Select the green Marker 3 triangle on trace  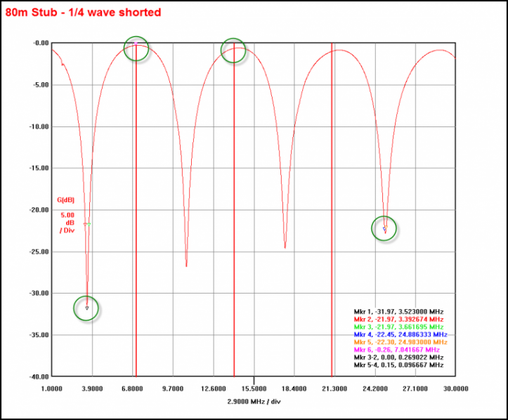tap(89, 224)
